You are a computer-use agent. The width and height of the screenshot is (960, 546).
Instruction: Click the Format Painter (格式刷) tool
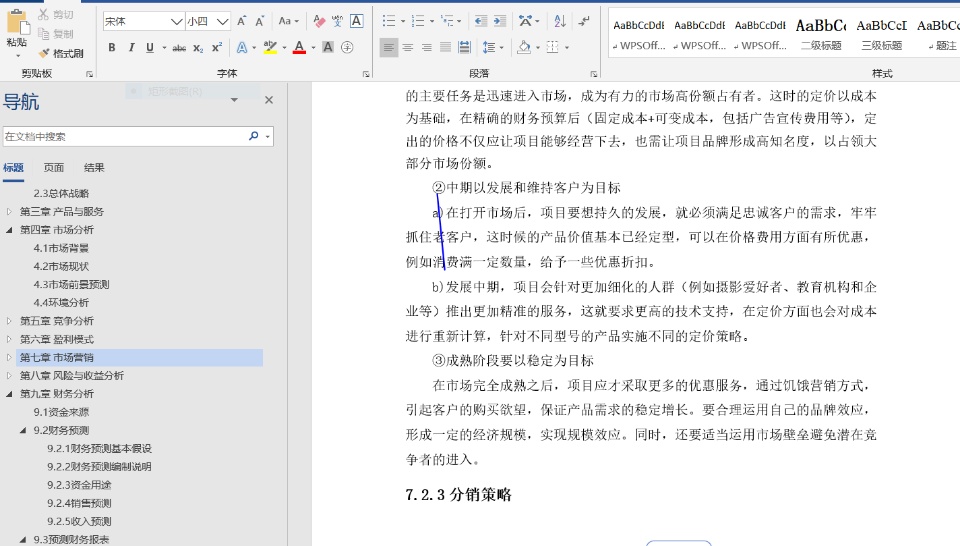(x=62, y=53)
